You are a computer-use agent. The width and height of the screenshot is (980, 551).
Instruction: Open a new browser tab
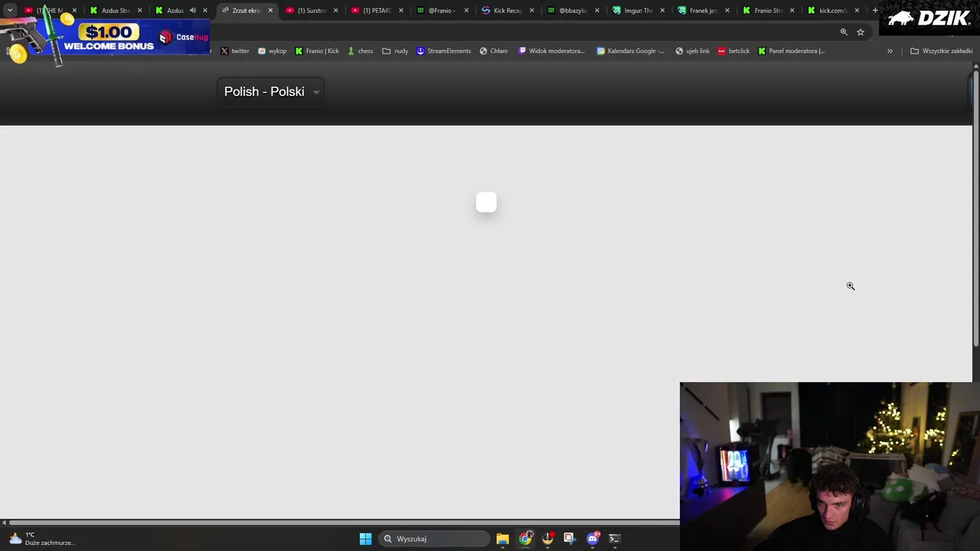click(x=875, y=11)
